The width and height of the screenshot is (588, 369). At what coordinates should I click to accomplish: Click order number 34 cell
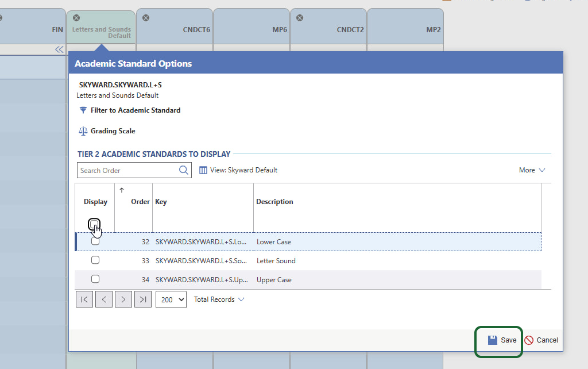pyautogui.click(x=145, y=280)
